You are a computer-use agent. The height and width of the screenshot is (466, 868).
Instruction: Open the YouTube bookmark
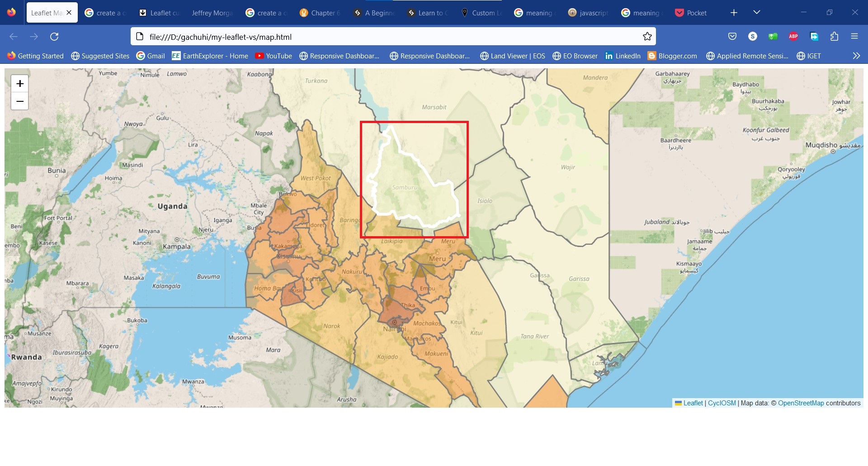click(274, 56)
